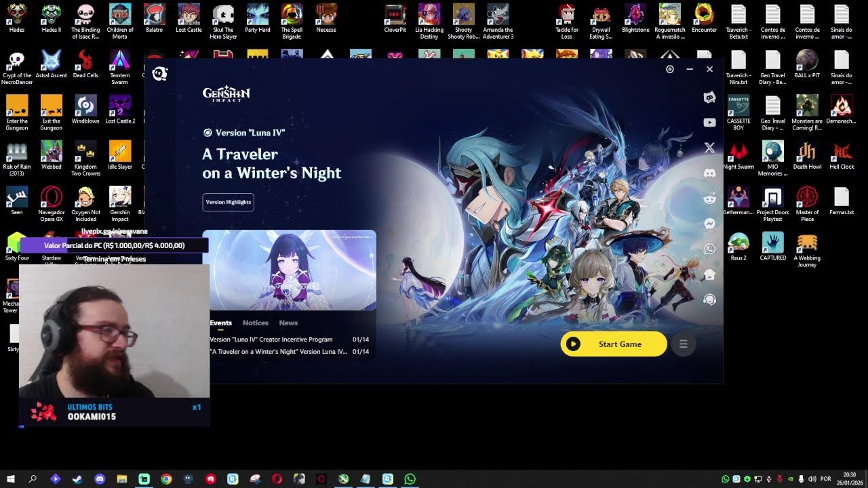Select the Farmar.txt file on desktop

(x=842, y=201)
